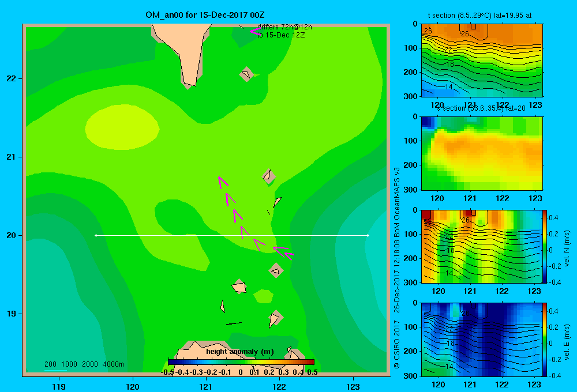Screen dimensions: 577x392
Task: Click depth '300' tick on the salinity section
Action: [411, 190]
